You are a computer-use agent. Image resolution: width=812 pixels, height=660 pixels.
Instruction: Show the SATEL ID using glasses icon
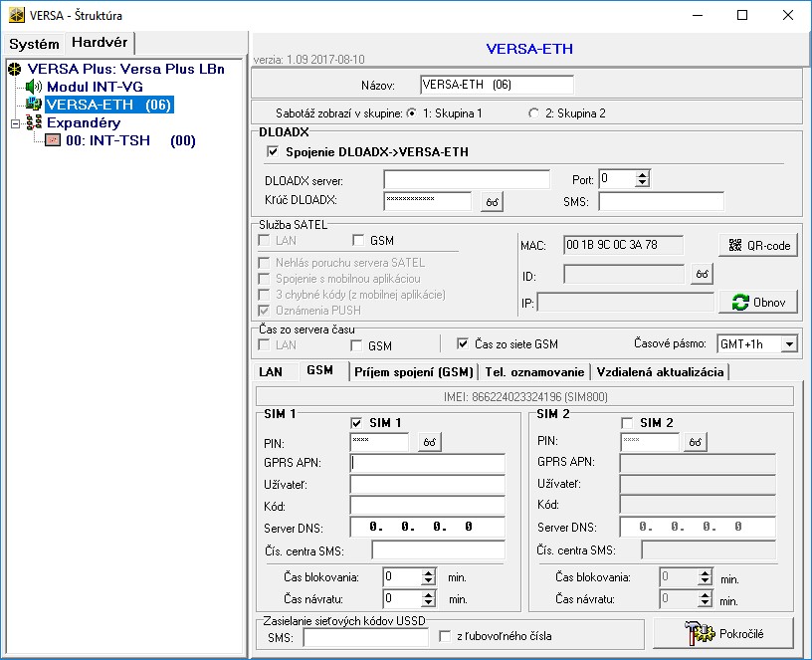coord(702,274)
